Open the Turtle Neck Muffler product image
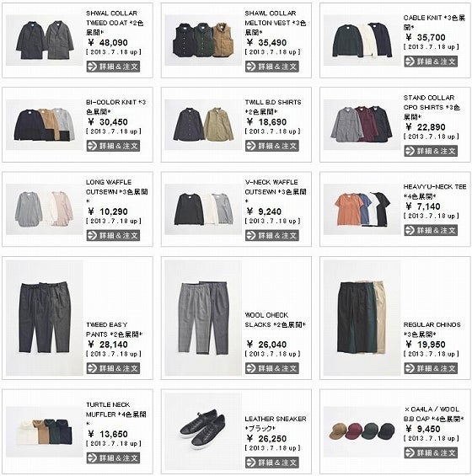 tap(45, 431)
